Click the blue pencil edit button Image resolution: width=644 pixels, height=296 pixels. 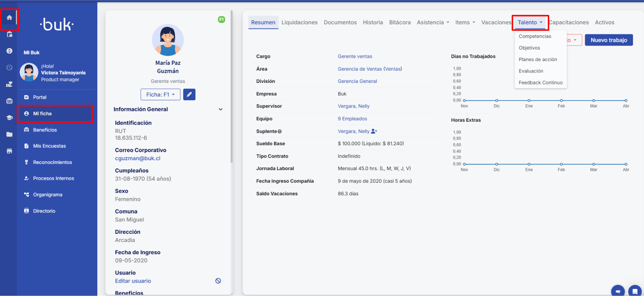click(x=189, y=94)
